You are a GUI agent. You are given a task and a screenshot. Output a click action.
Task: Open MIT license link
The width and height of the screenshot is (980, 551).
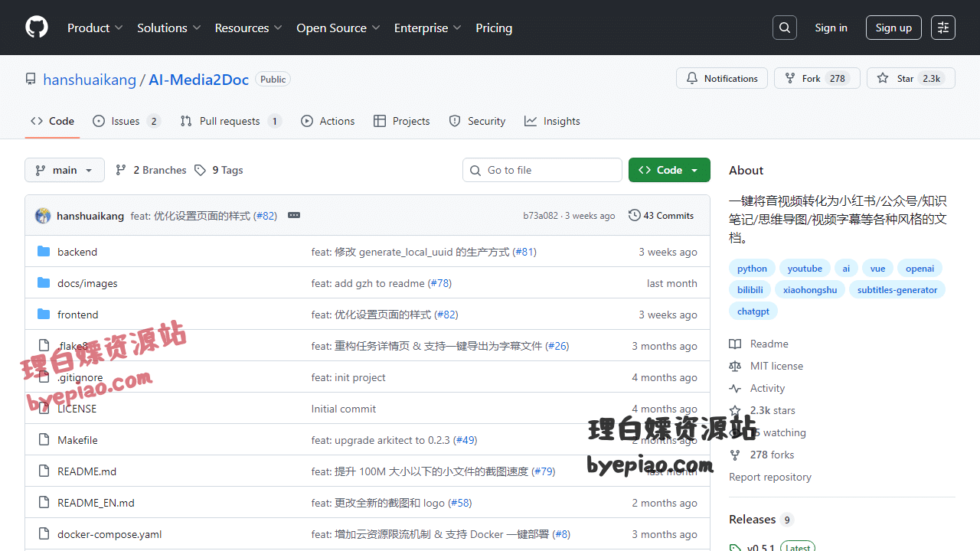[x=766, y=366]
